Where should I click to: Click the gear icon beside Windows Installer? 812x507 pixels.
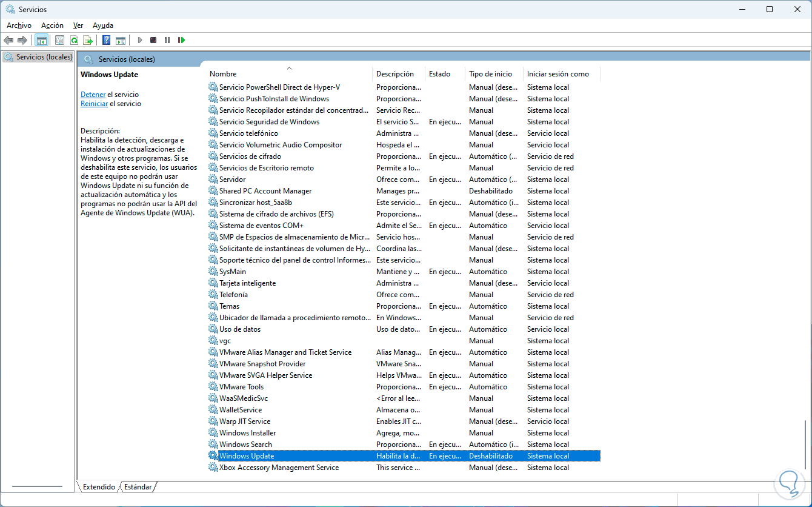click(x=213, y=433)
